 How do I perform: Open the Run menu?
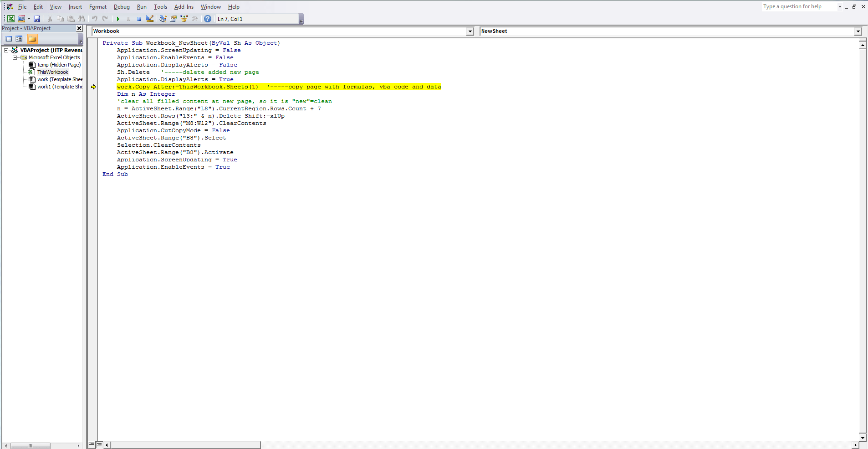[142, 7]
